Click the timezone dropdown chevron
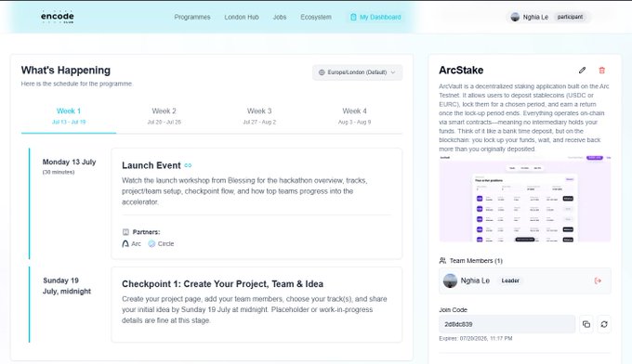 [x=393, y=72]
